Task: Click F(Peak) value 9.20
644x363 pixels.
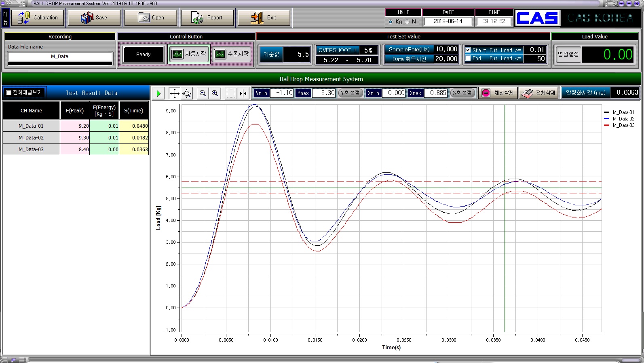Action: [x=75, y=126]
